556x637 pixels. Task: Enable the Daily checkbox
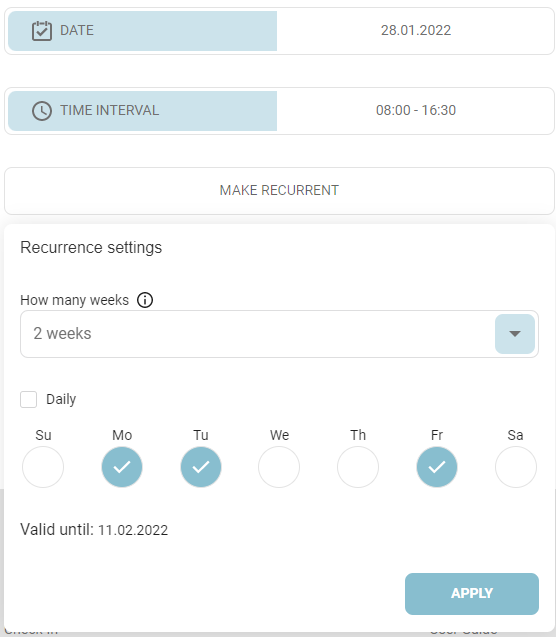point(28,399)
